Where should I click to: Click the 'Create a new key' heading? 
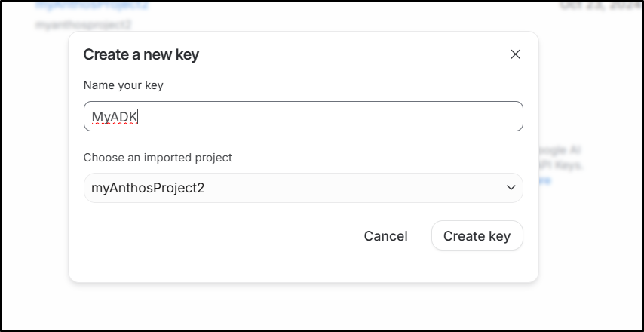click(141, 54)
